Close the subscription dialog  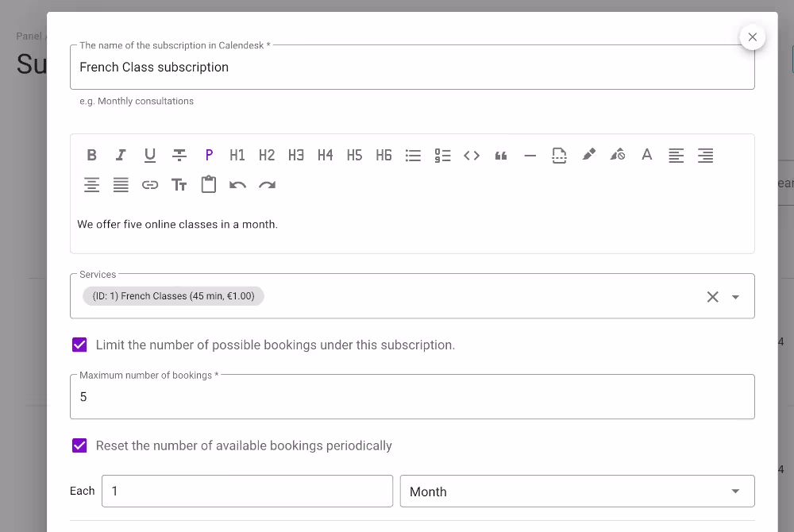click(752, 37)
